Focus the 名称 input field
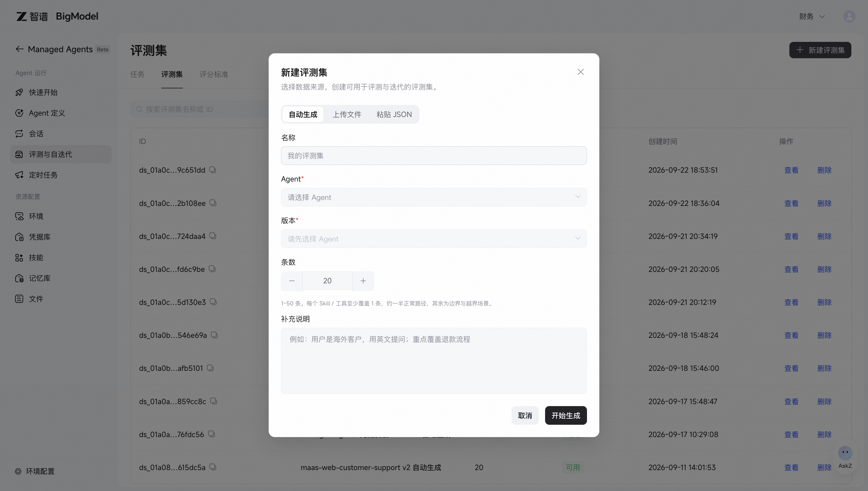The height and width of the screenshot is (491, 868). (x=434, y=155)
